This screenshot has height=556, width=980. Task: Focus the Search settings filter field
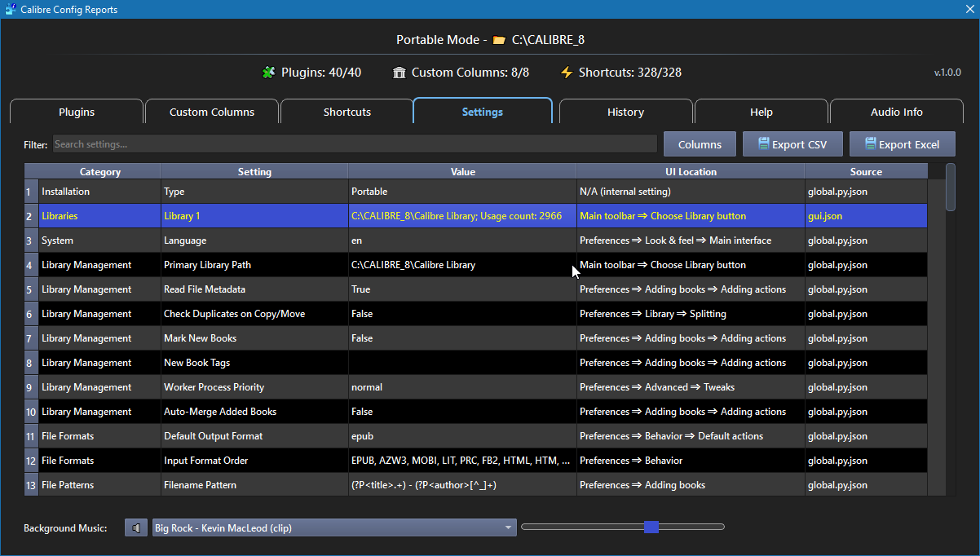pyautogui.click(x=355, y=144)
